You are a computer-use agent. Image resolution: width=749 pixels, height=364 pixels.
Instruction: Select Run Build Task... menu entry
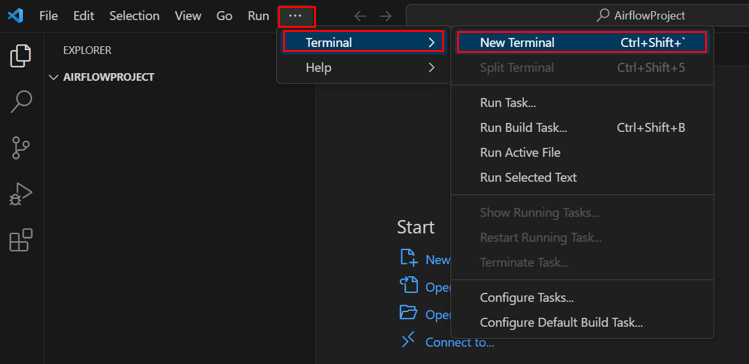pyautogui.click(x=582, y=128)
